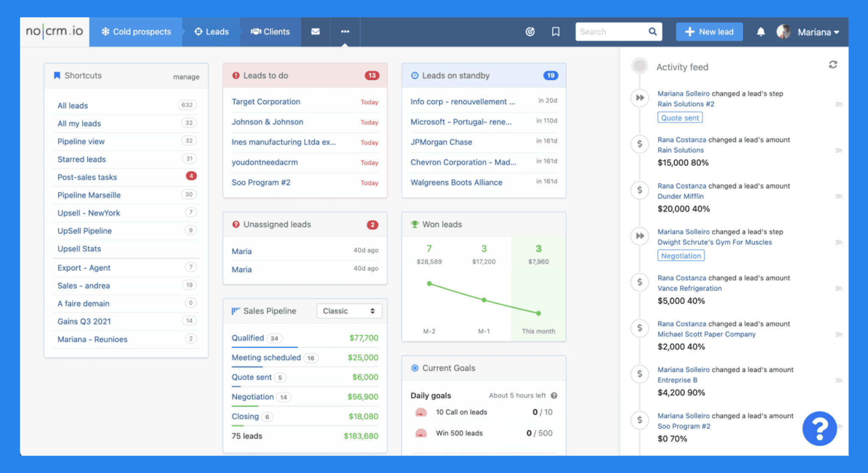The width and height of the screenshot is (868, 473).
Task: Open the Classic pipeline dropdown
Action: tap(349, 311)
